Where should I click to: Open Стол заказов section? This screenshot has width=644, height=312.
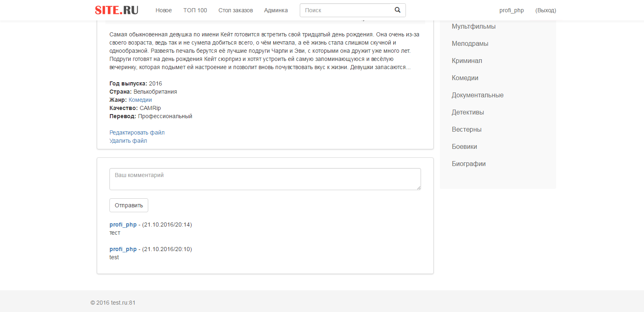coord(236,10)
